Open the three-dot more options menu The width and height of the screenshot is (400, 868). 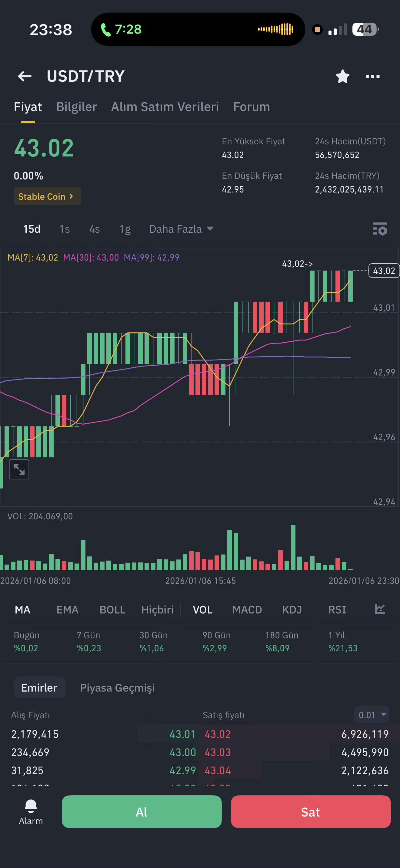373,76
